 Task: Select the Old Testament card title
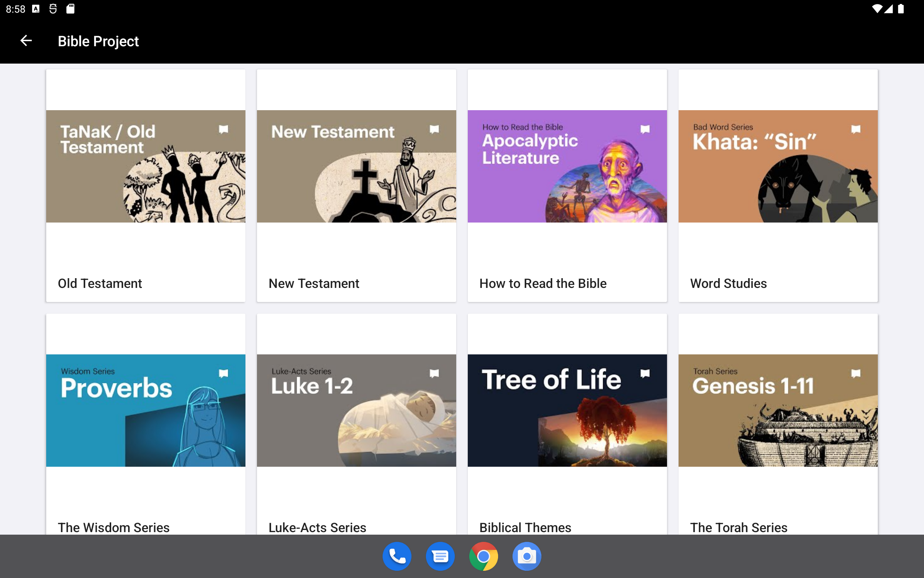tap(100, 283)
